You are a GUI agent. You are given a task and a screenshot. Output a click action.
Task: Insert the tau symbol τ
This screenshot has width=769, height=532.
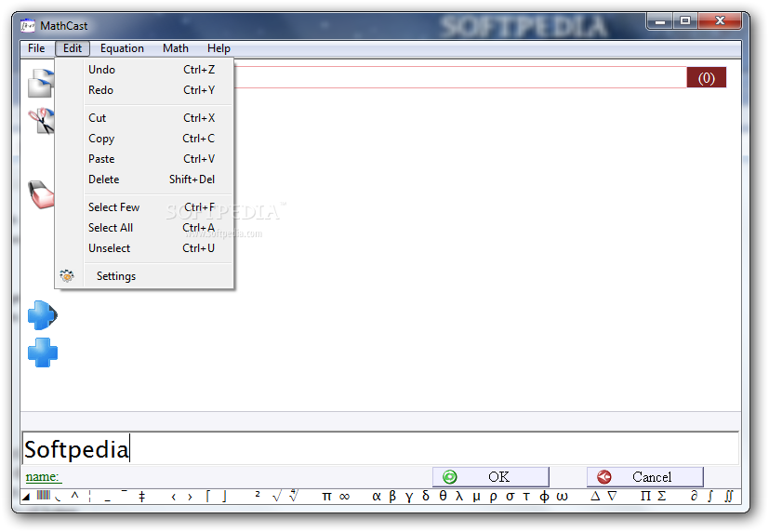[526, 497]
